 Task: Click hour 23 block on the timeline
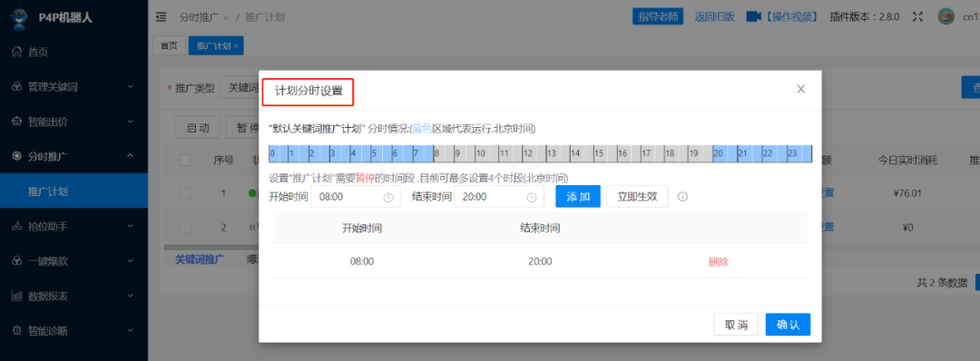point(799,153)
